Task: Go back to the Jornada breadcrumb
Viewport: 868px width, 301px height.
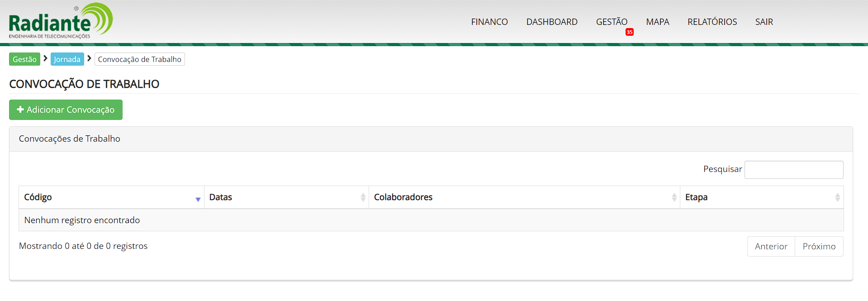Action: (67, 59)
